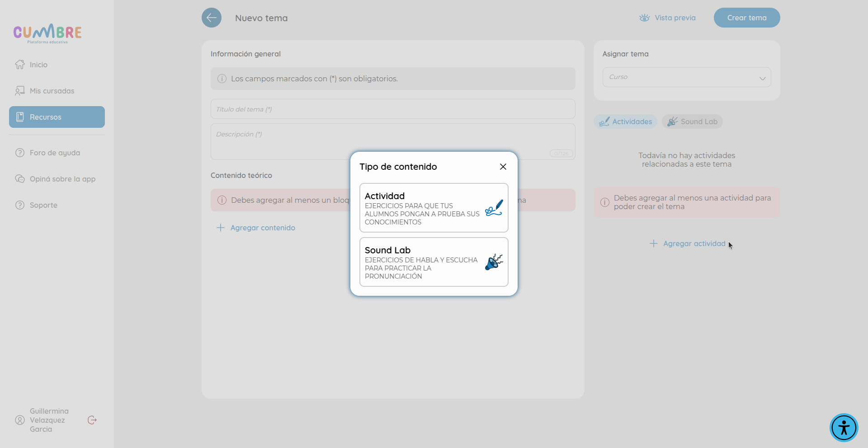Switch to the Sound Lab tab
The height and width of the screenshot is (448, 868).
[x=693, y=121]
